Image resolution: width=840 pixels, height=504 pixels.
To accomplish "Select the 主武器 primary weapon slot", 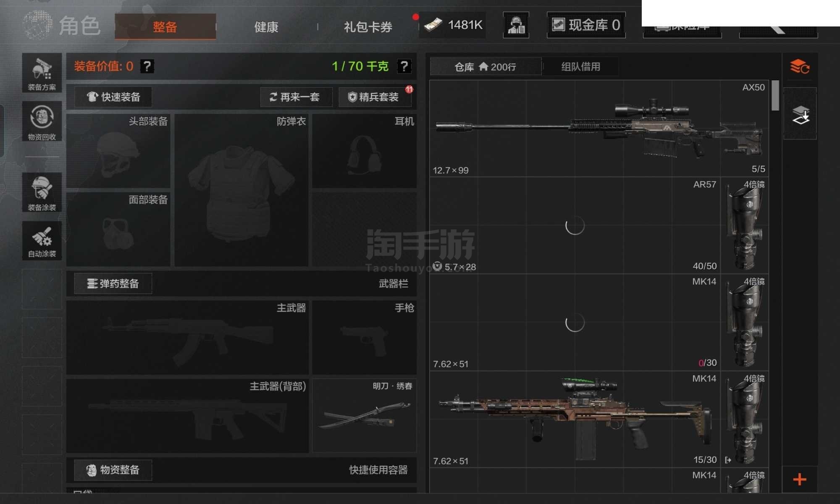I will coord(188,337).
